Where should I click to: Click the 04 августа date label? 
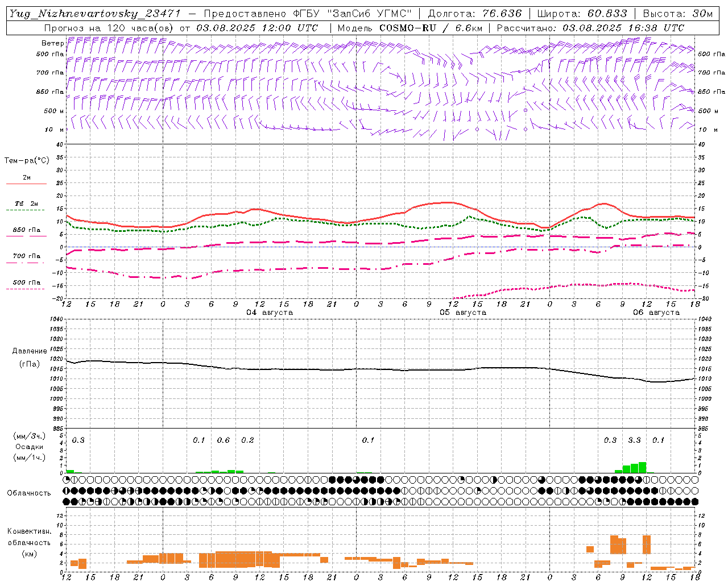[269, 313]
